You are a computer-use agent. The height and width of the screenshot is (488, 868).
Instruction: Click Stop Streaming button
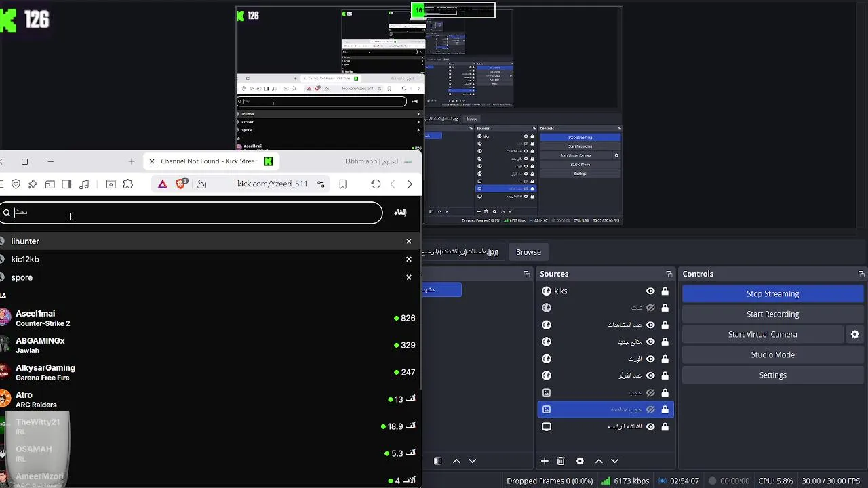tap(772, 293)
